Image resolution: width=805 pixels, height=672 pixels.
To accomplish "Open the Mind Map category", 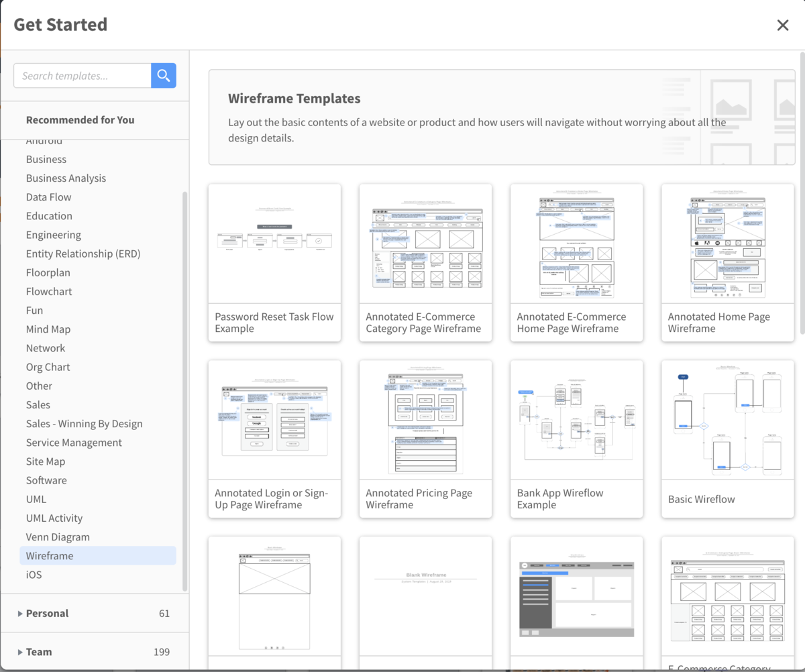I will 48,329.
